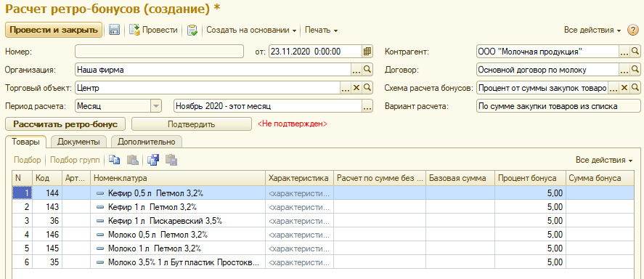Viewport: 644px width, 279px height.
Task: Click the Провести icon button
Action: tap(153, 30)
